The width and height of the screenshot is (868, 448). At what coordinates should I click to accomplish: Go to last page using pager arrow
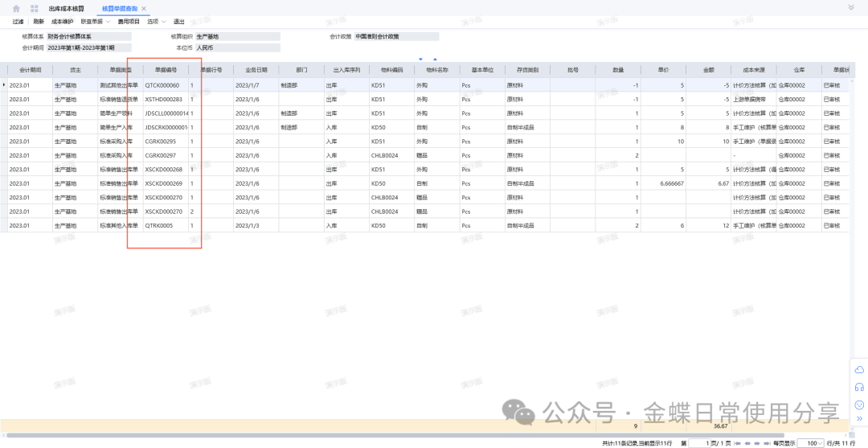click(x=767, y=443)
